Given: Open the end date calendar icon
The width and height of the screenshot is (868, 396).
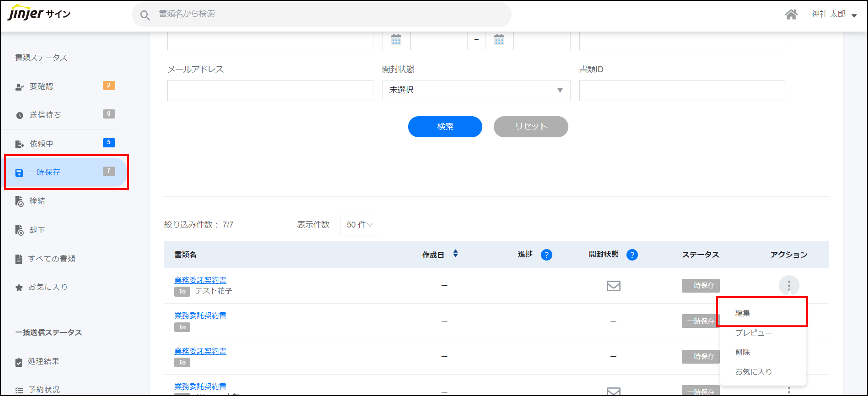Looking at the screenshot, I should point(499,39).
